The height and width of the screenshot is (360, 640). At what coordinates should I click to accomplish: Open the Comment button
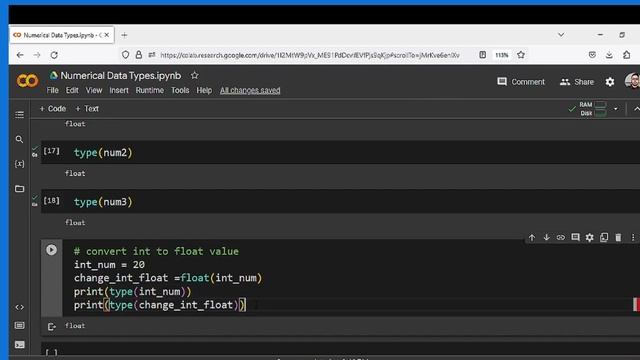click(521, 82)
